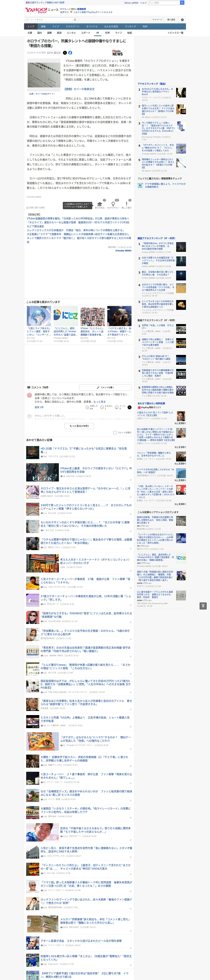Viewport: 210px width, 980px height.
Task: Open the 地域 category
Action: point(129,33)
